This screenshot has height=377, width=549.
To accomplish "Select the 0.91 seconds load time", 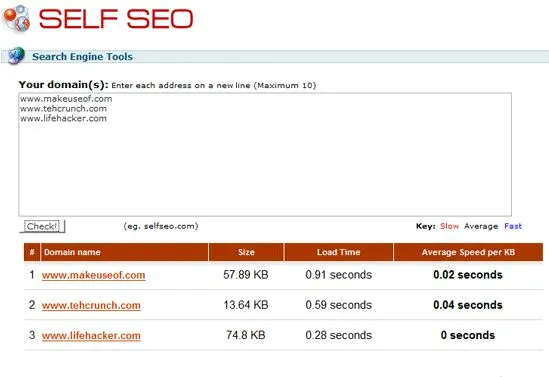I will click(x=339, y=275).
